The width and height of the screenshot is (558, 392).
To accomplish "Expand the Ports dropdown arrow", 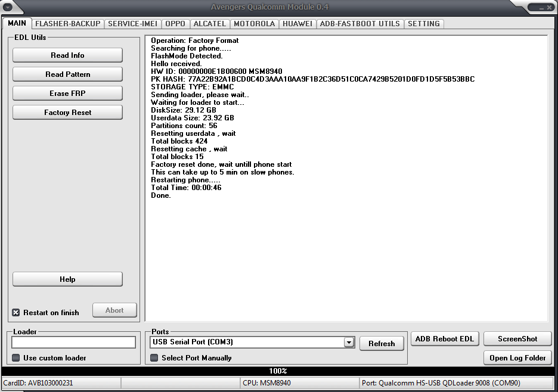I will pyautogui.click(x=349, y=342).
